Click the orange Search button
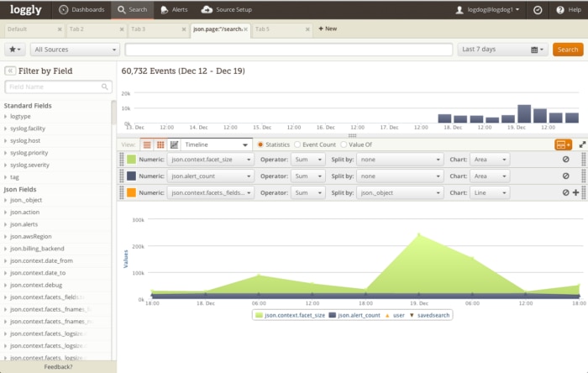The image size is (588, 373). [x=567, y=50]
